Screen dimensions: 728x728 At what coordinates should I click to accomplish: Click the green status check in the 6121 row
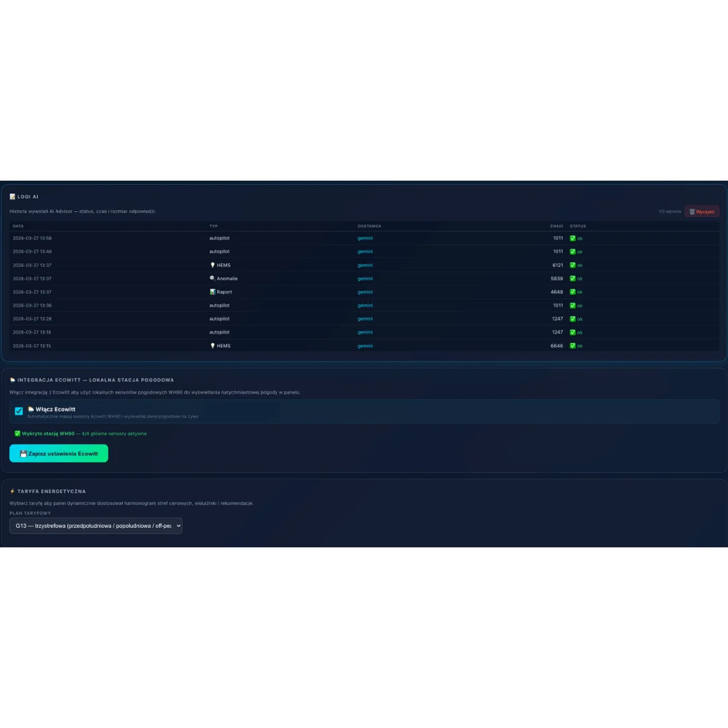coord(572,265)
